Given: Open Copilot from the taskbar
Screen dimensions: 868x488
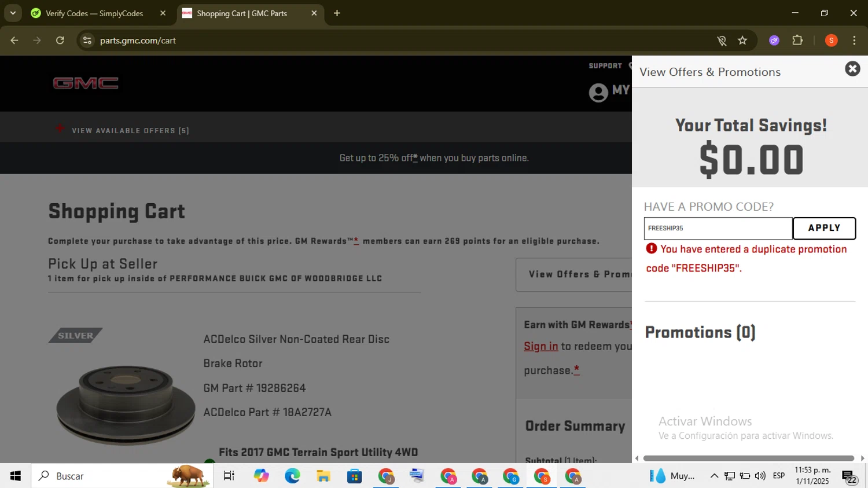Looking at the screenshot, I should click(261, 476).
